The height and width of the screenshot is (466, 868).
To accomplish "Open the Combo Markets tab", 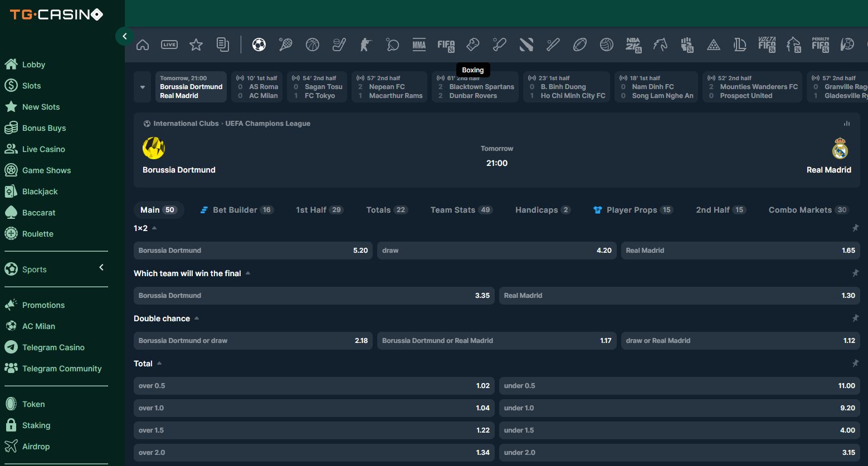I will click(x=808, y=210).
